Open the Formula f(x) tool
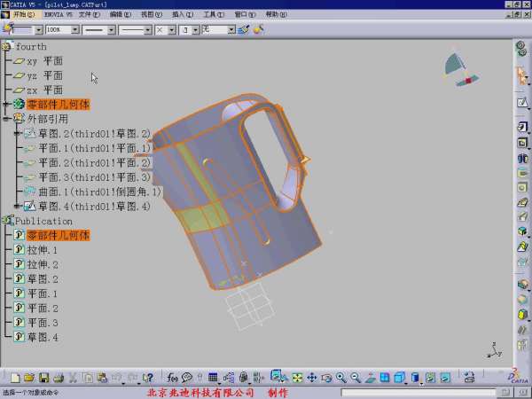 pos(172,378)
